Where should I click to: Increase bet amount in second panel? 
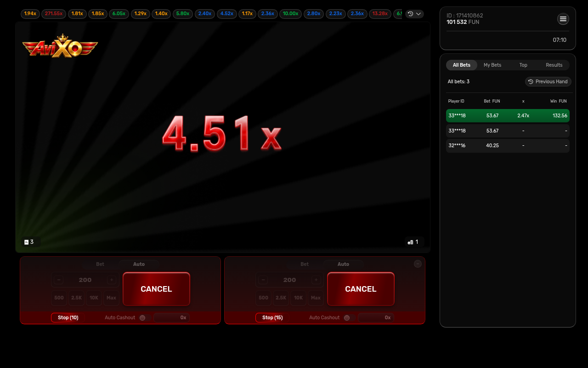tap(316, 280)
